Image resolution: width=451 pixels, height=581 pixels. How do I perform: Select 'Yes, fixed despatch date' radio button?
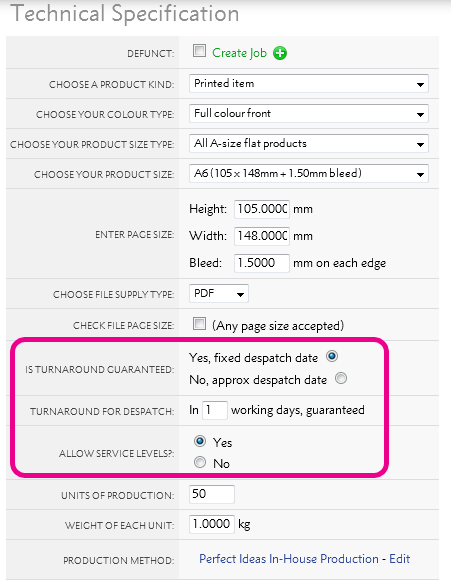point(332,356)
